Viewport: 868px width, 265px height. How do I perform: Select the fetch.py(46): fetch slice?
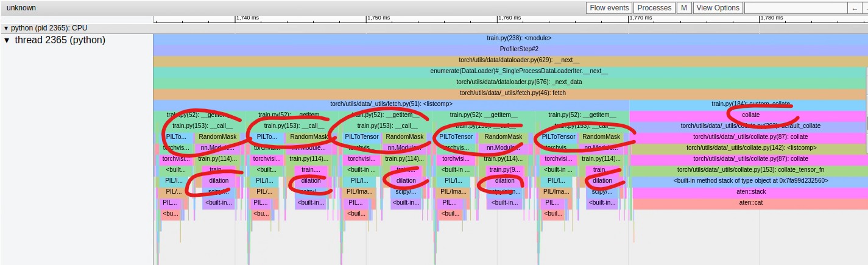point(510,93)
